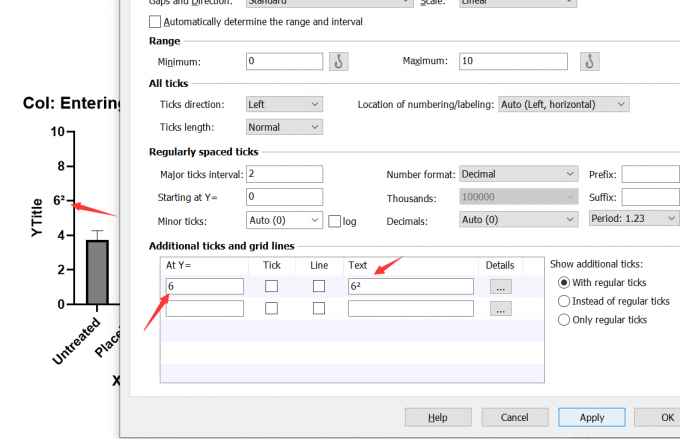Click the Apply button
Viewport: 680px width, 439px height.
point(592,417)
